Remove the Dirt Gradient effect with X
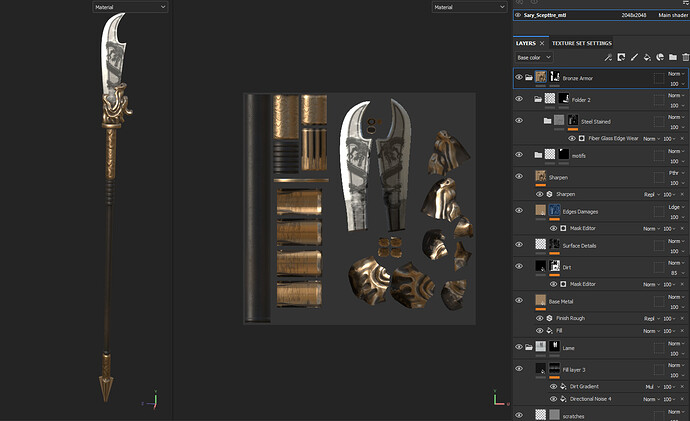The width and height of the screenshot is (690, 421). (x=683, y=386)
